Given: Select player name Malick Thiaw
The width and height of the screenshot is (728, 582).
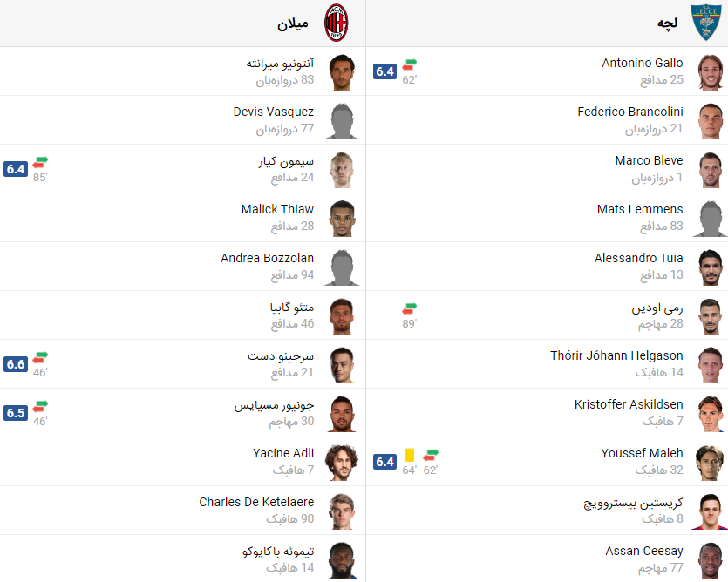Looking at the screenshot, I should coord(277,209).
